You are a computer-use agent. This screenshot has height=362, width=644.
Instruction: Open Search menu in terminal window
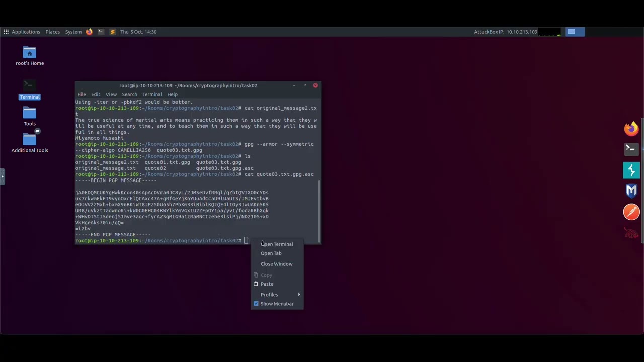pyautogui.click(x=129, y=94)
